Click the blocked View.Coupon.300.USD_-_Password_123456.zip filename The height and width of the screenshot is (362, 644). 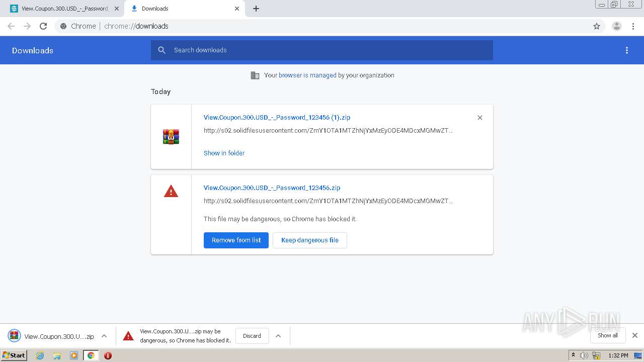(272, 188)
